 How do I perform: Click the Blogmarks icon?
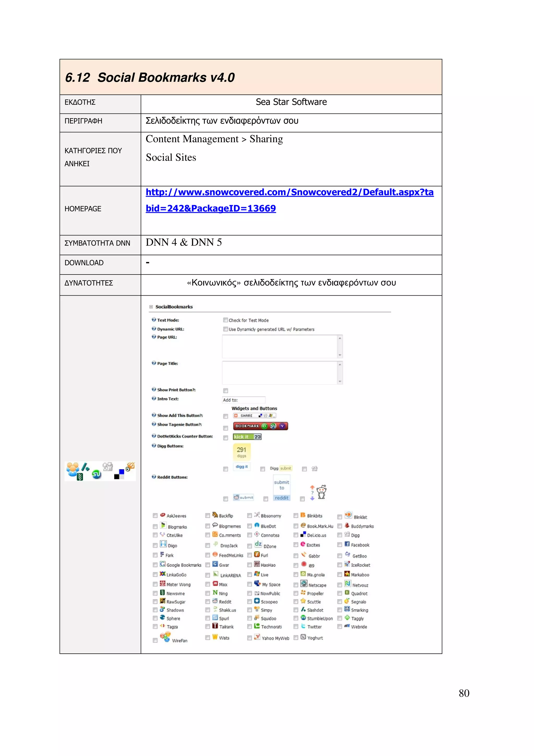tap(163, 525)
